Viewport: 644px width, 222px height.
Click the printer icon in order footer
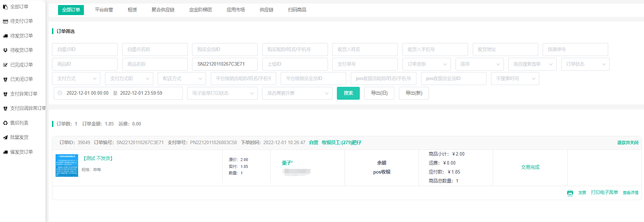[570, 193]
